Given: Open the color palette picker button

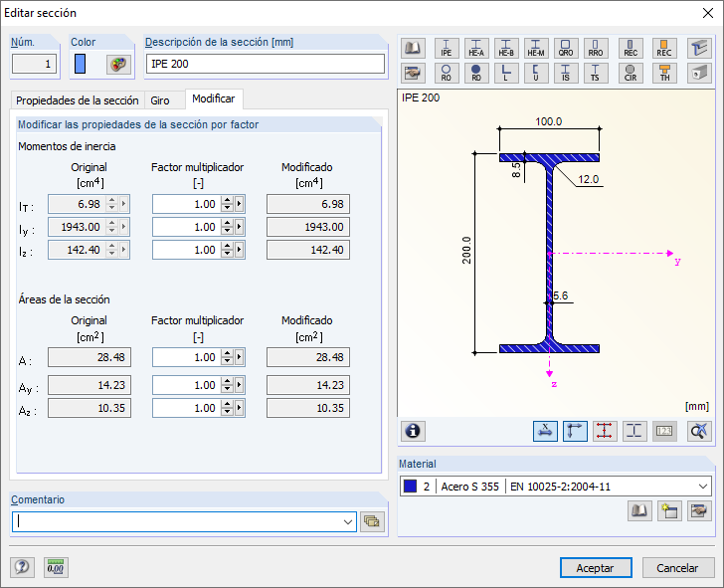Looking at the screenshot, I should 118,64.
